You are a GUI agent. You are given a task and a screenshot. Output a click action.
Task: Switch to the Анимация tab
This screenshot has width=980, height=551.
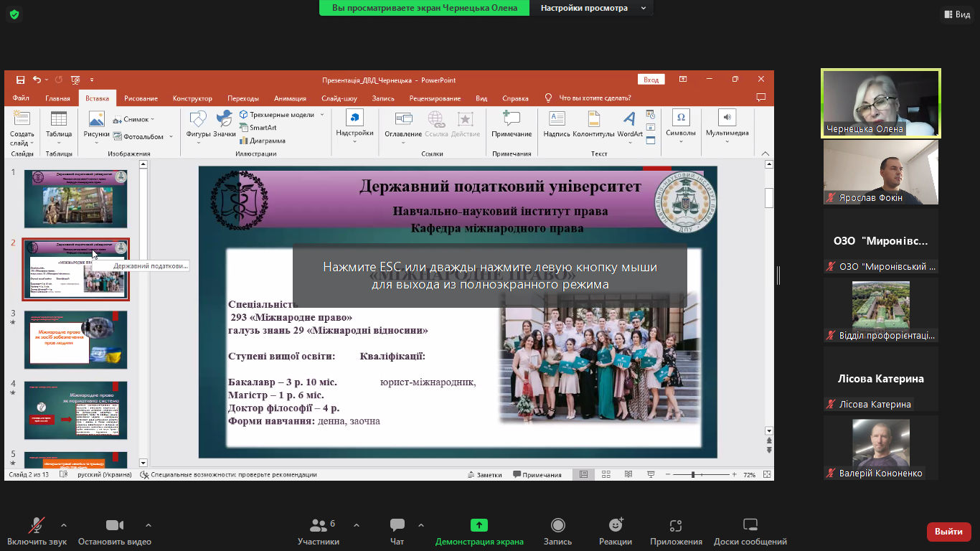290,98
